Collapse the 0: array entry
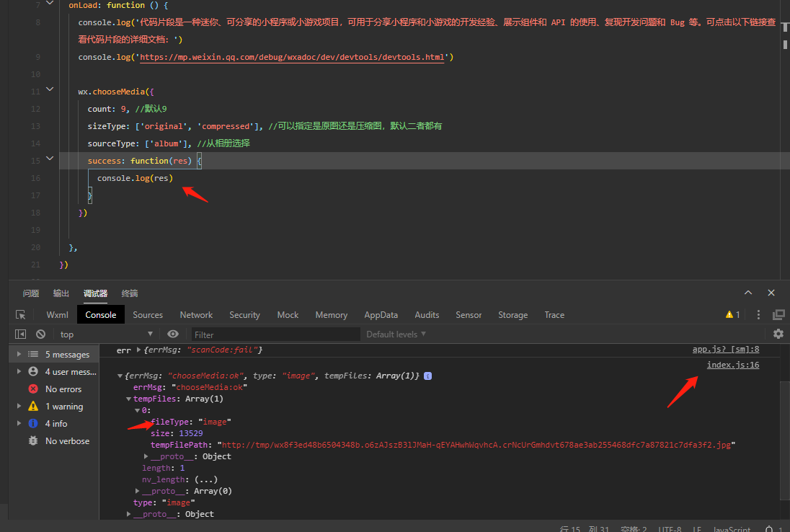 point(137,411)
